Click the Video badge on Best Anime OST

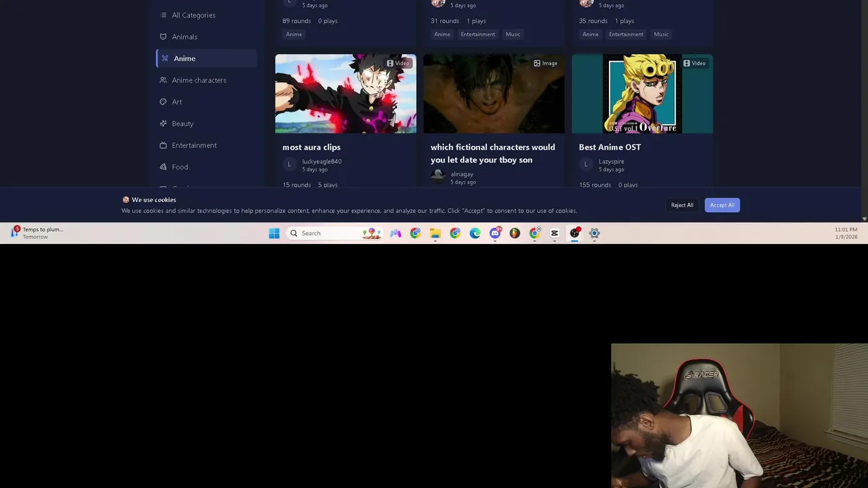[x=694, y=63]
